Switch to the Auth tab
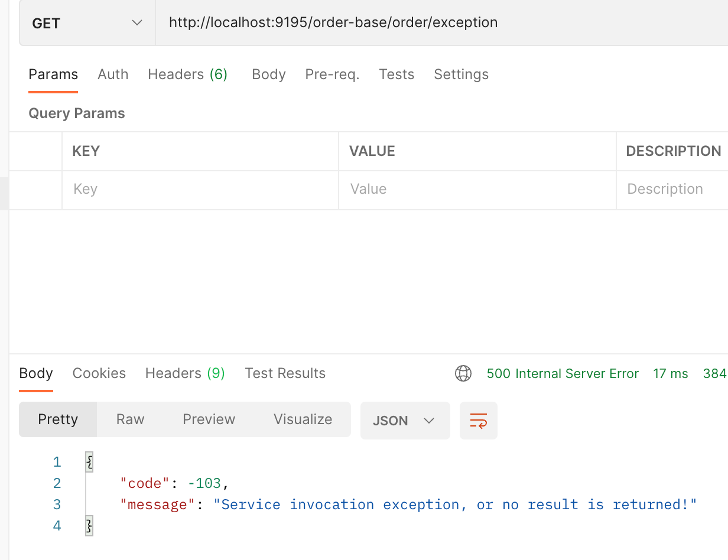Screen dimensions: 728x560 (x=113, y=74)
